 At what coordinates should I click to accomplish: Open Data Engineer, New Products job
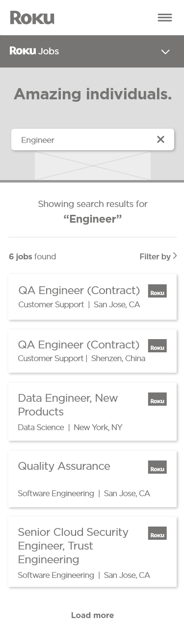coord(93,412)
